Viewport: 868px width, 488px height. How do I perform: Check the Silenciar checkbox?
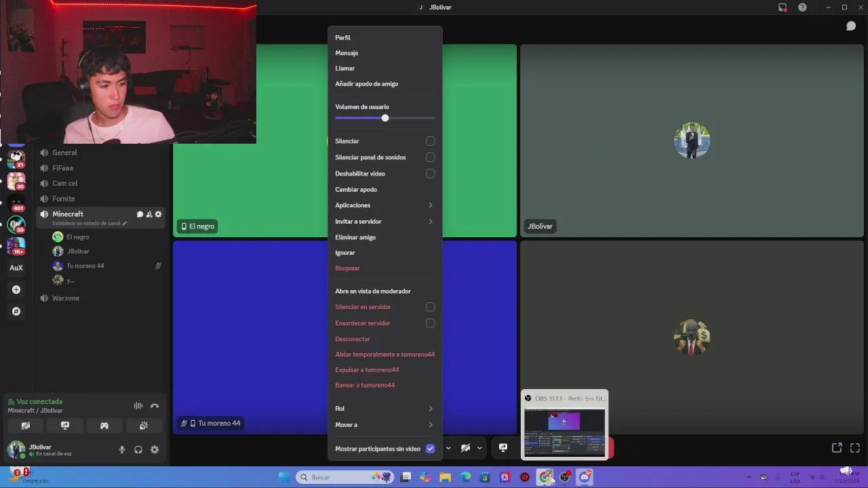coord(430,141)
